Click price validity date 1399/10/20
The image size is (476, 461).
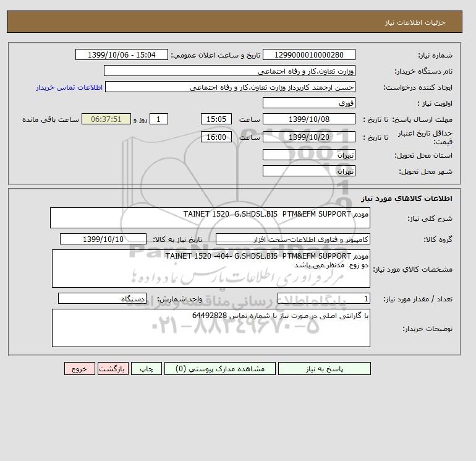tap(308, 137)
